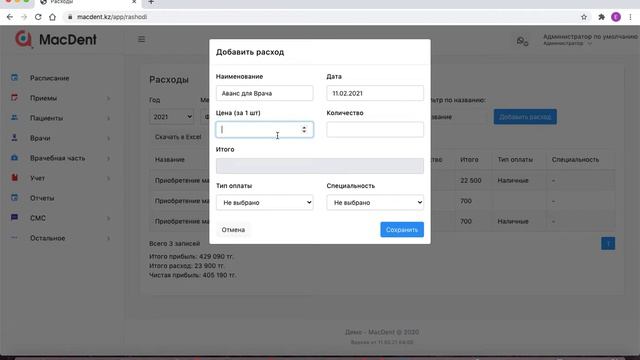Open the purple profile avatar
The width and height of the screenshot is (640, 360).
[x=616, y=17]
